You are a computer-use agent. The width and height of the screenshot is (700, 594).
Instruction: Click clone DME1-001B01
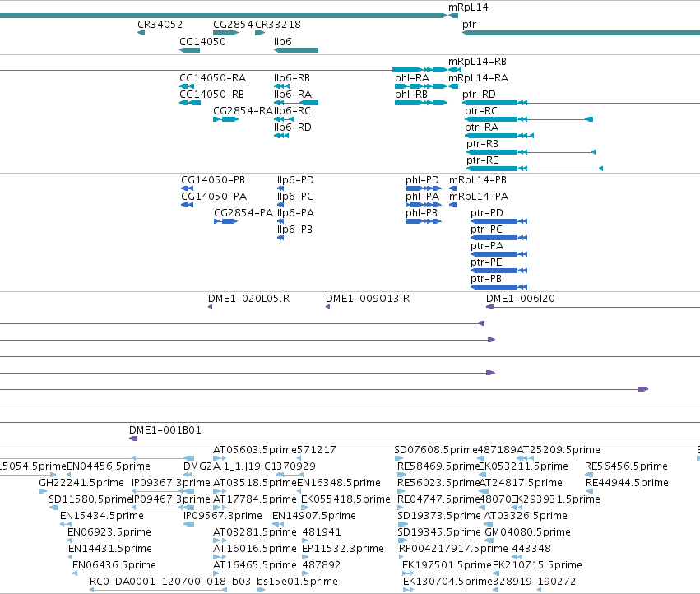[415, 439]
